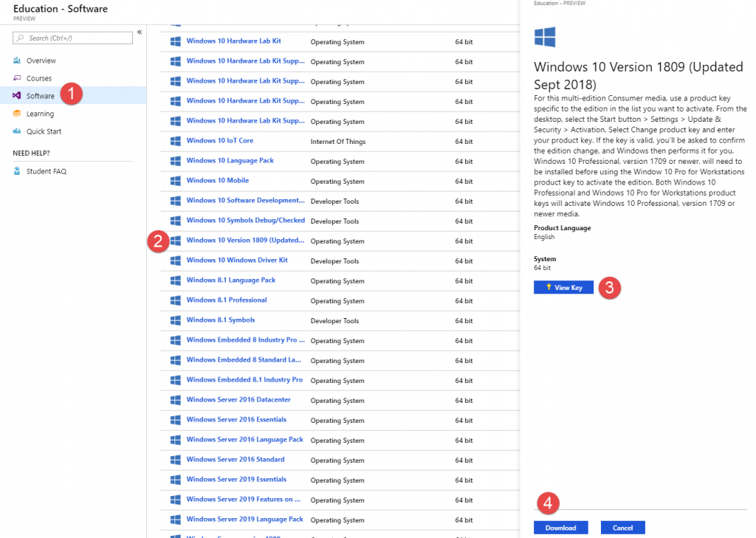Screen dimensions: 756x538
Task: Click the search magnifier icon
Action: tap(20, 38)
